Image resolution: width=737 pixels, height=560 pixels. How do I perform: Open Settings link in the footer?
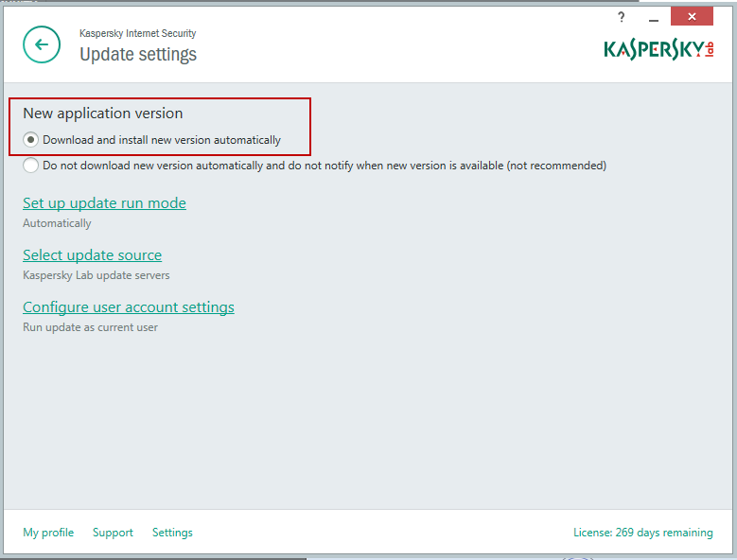point(172,533)
